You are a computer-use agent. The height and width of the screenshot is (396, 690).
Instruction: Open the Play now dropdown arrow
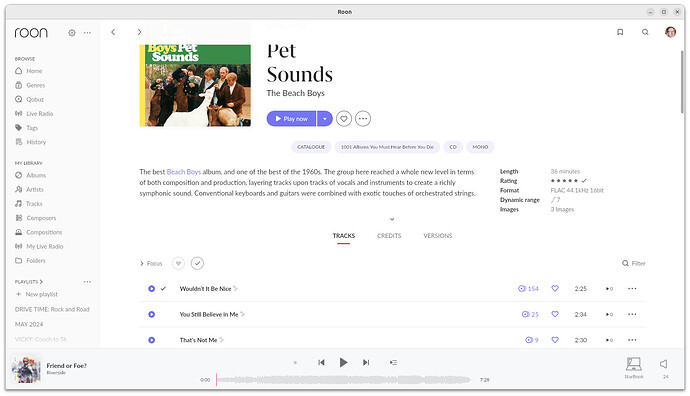(x=325, y=119)
